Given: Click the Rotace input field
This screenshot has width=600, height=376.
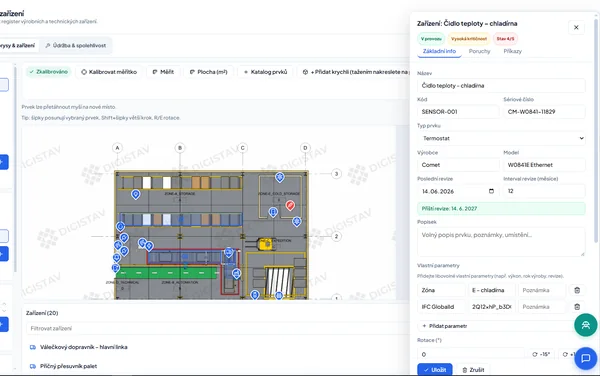Looking at the screenshot, I should (x=471, y=355).
